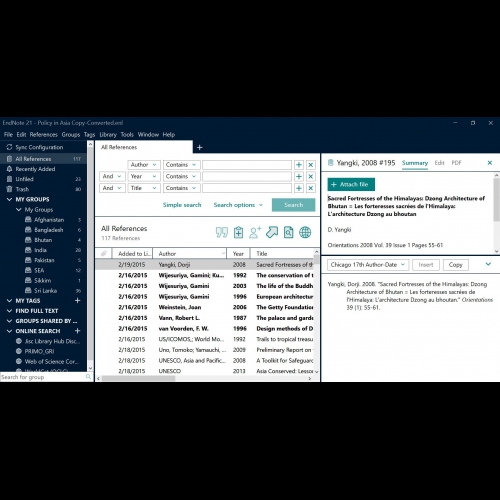Viewport: 500px width, 500px height.
Task: Collapse the My Groups subfolder
Action: (19, 210)
